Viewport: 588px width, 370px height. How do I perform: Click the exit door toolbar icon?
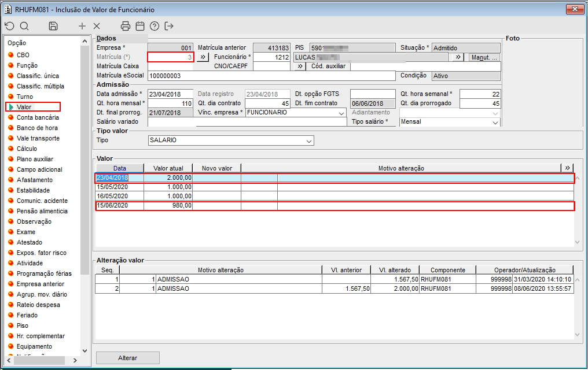[x=169, y=26]
